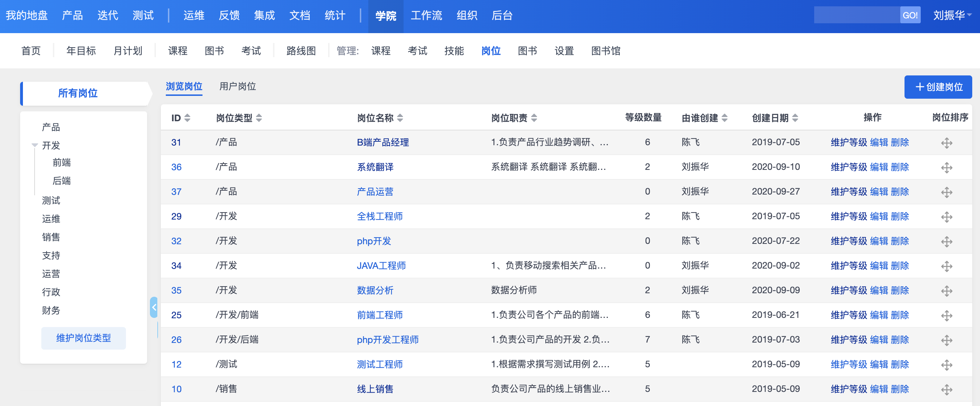The width and height of the screenshot is (980, 406).
Task: Open the 数据分析 position link
Action: (375, 290)
